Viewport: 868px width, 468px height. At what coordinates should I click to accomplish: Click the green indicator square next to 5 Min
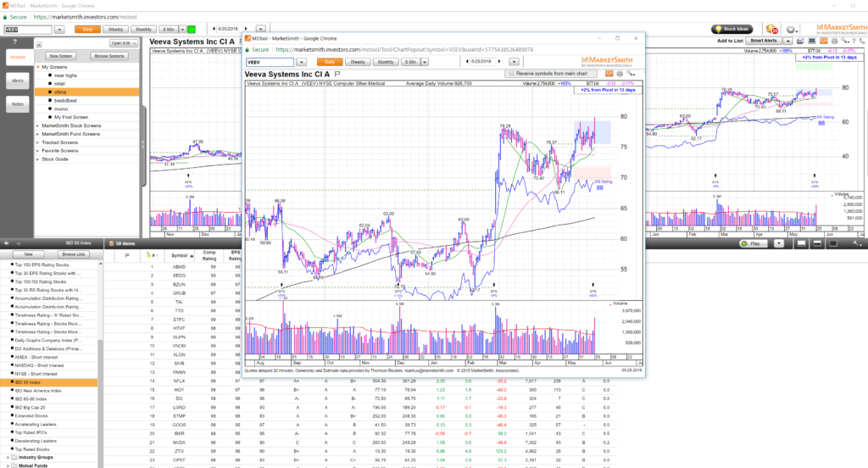coord(192,30)
